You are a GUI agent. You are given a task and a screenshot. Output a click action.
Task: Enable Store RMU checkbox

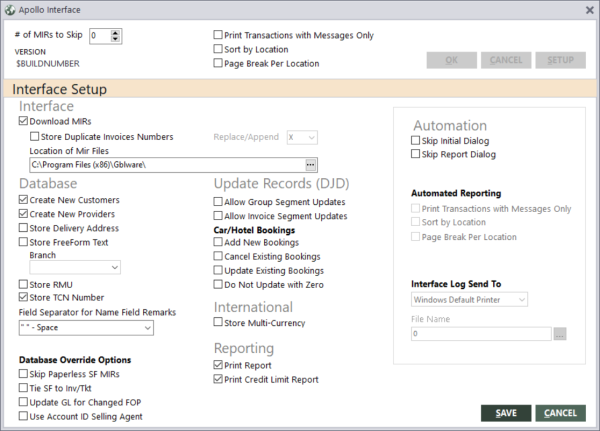pyautogui.click(x=23, y=284)
